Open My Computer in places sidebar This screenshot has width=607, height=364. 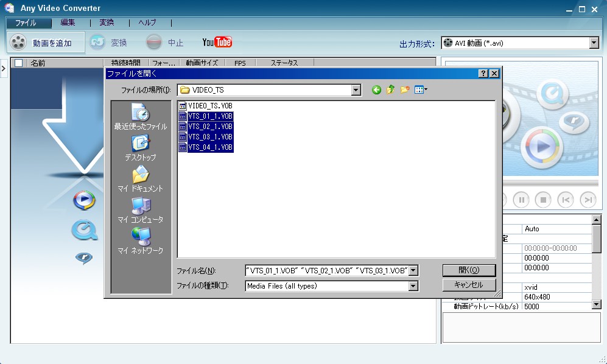tap(140, 210)
